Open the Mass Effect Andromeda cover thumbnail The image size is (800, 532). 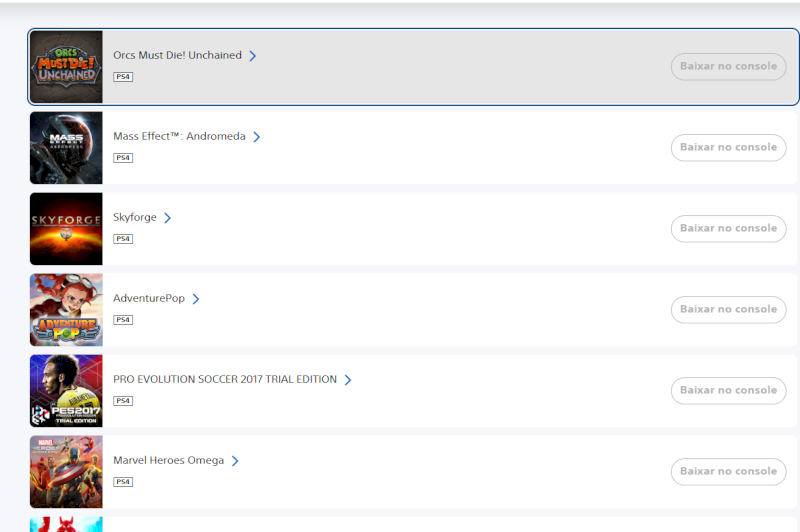(66, 148)
